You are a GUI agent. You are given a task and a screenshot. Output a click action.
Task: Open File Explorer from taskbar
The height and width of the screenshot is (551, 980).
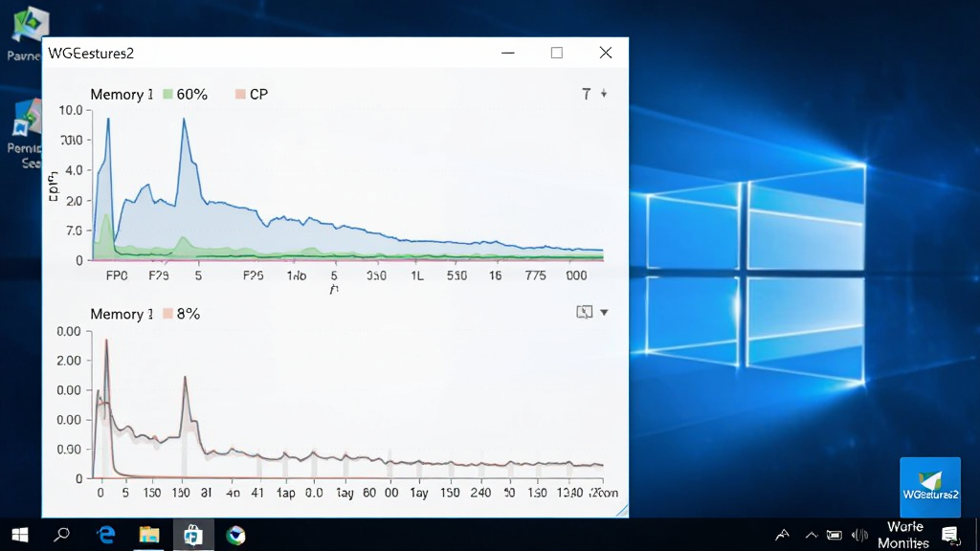tap(148, 535)
